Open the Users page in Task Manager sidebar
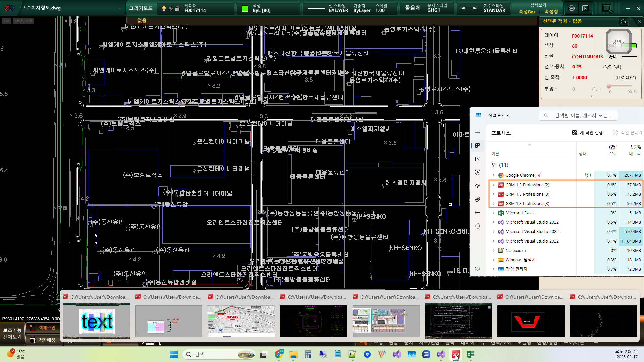This screenshot has width=644, height=362. (x=478, y=199)
